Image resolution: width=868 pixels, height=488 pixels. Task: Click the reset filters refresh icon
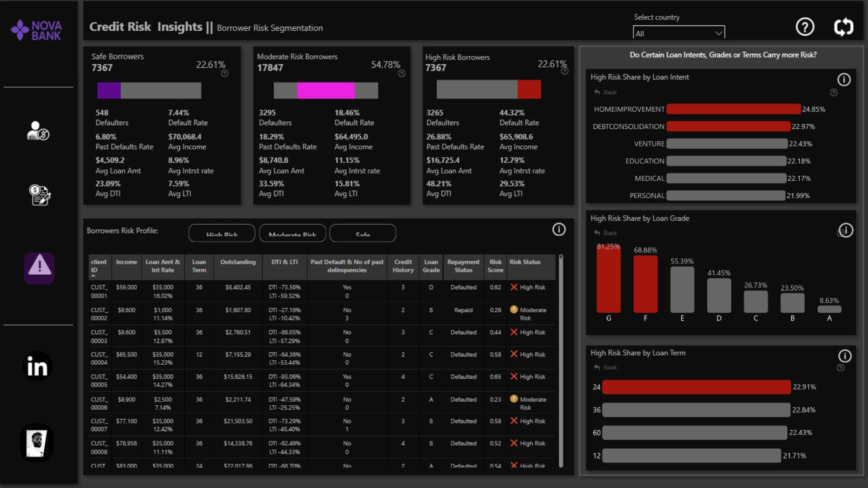click(x=844, y=27)
